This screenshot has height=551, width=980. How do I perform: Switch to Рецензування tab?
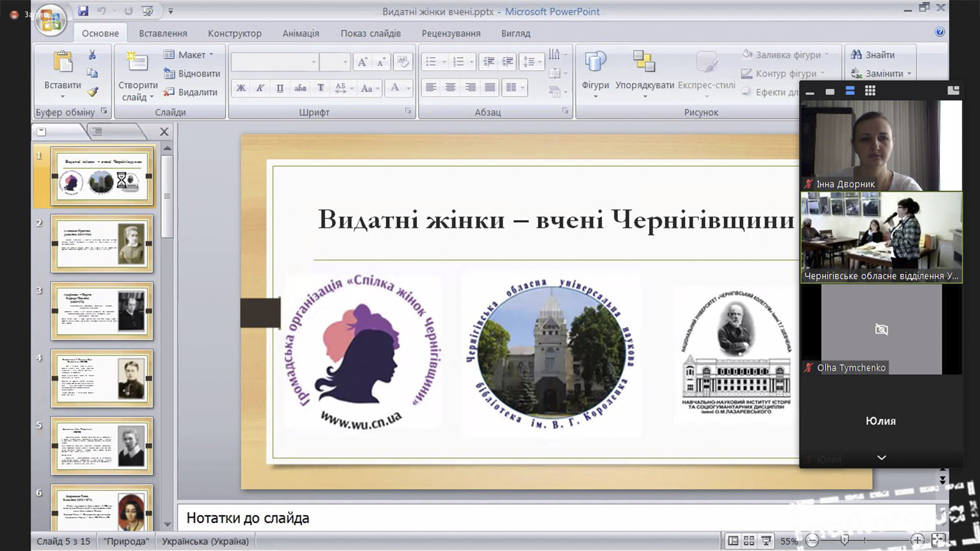coord(451,34)
